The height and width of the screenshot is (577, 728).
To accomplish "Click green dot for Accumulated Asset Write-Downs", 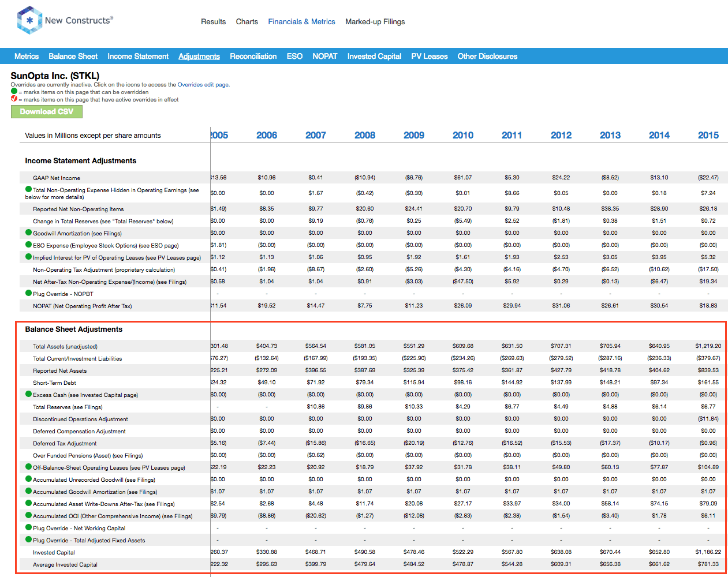I will (28, 503).
